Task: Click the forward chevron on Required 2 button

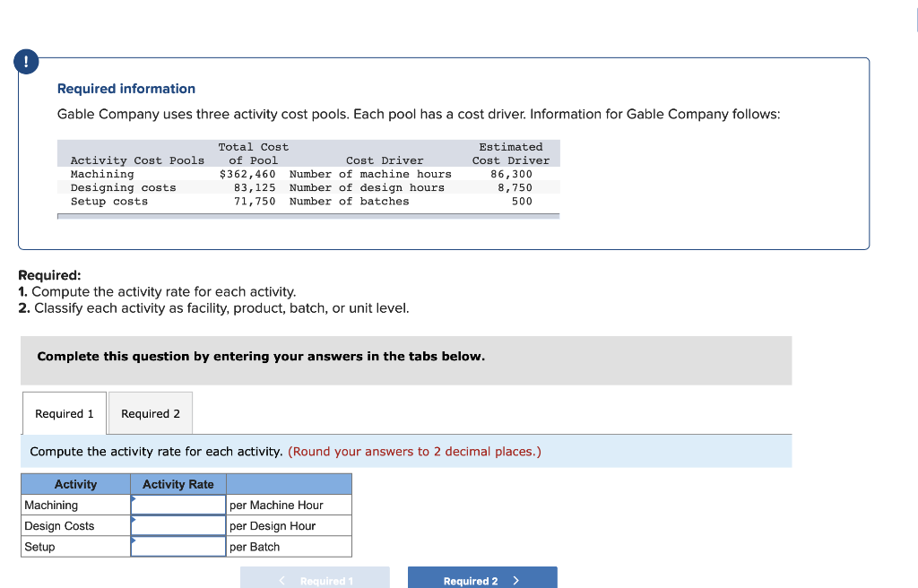Action: tap(515, 580)
